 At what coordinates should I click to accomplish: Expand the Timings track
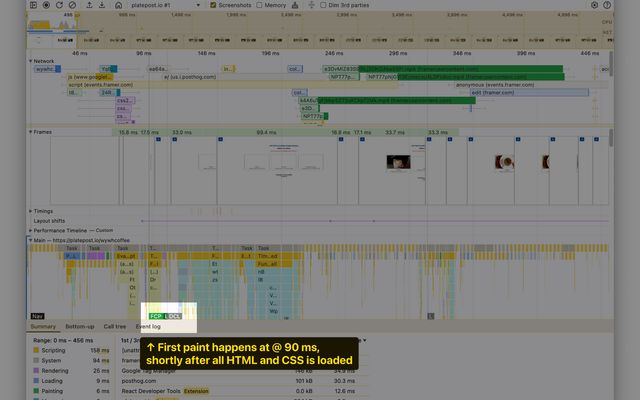[30, 211]
